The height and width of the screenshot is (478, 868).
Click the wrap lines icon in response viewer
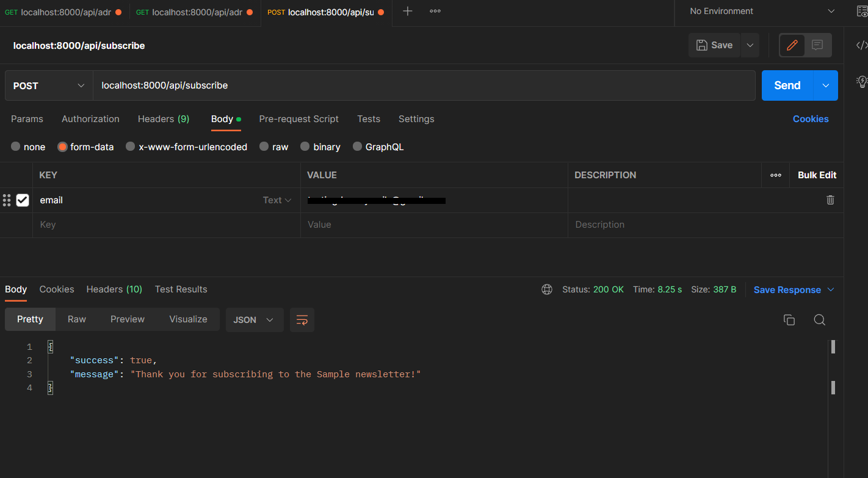click(x=302, y=319)
